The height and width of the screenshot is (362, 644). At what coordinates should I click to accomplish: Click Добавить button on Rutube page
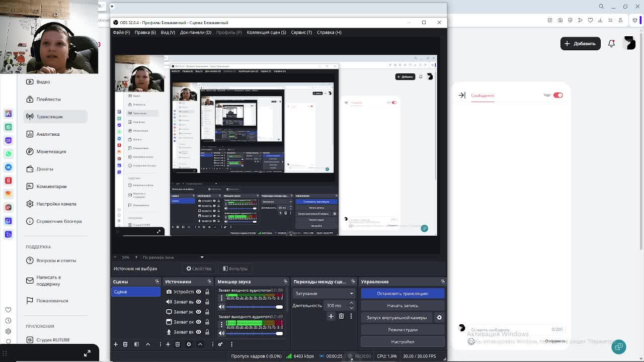[581, 43]
